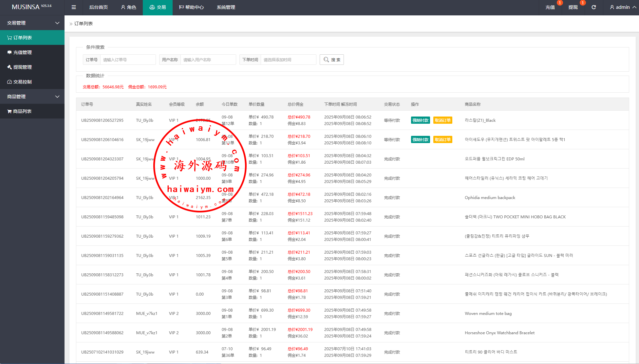Screen dimensions: 639x364
Task: Click the 提现 notification in top bar
Action: (573, 7)
